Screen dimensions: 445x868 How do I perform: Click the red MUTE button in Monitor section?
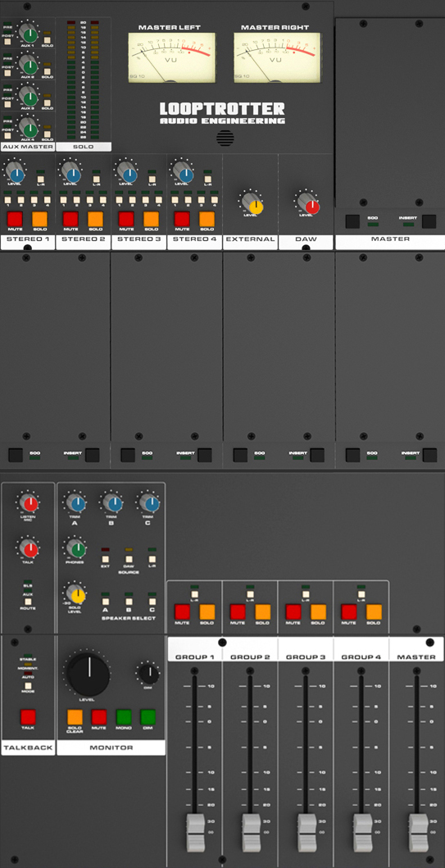click(99, 717)
